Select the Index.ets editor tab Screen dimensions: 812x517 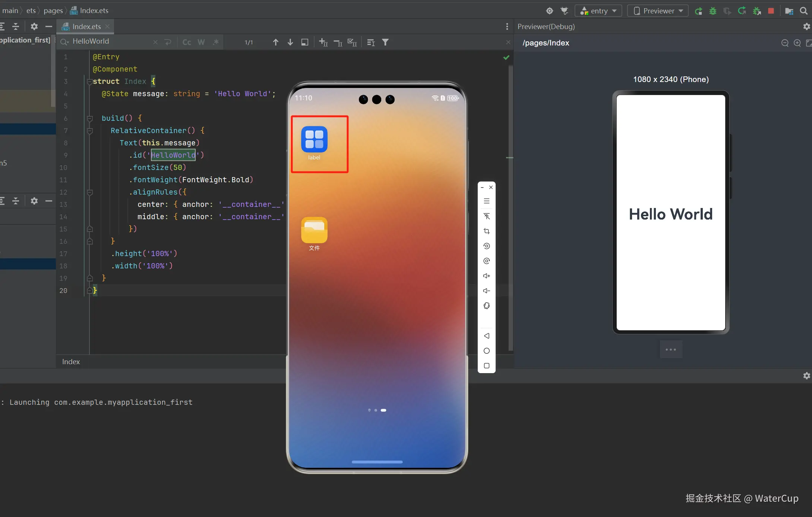[86, 26]
